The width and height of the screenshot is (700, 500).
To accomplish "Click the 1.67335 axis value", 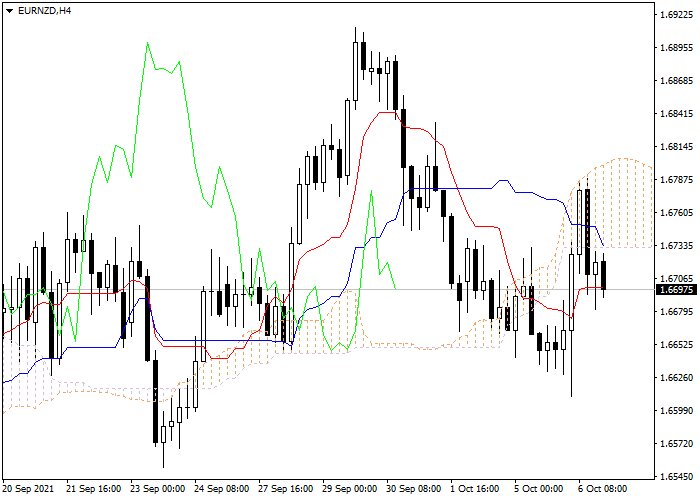I will coord(677,246).
